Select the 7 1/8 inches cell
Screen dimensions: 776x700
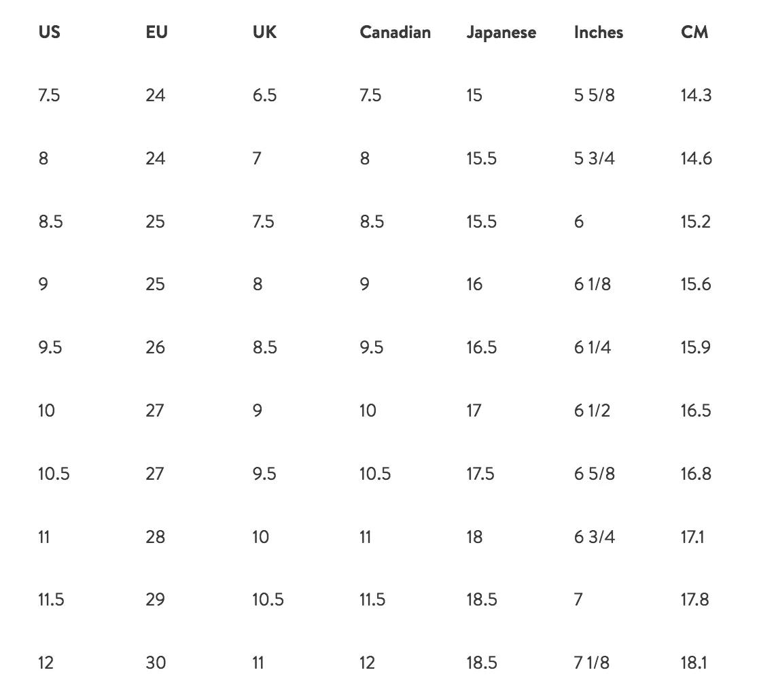591,663
